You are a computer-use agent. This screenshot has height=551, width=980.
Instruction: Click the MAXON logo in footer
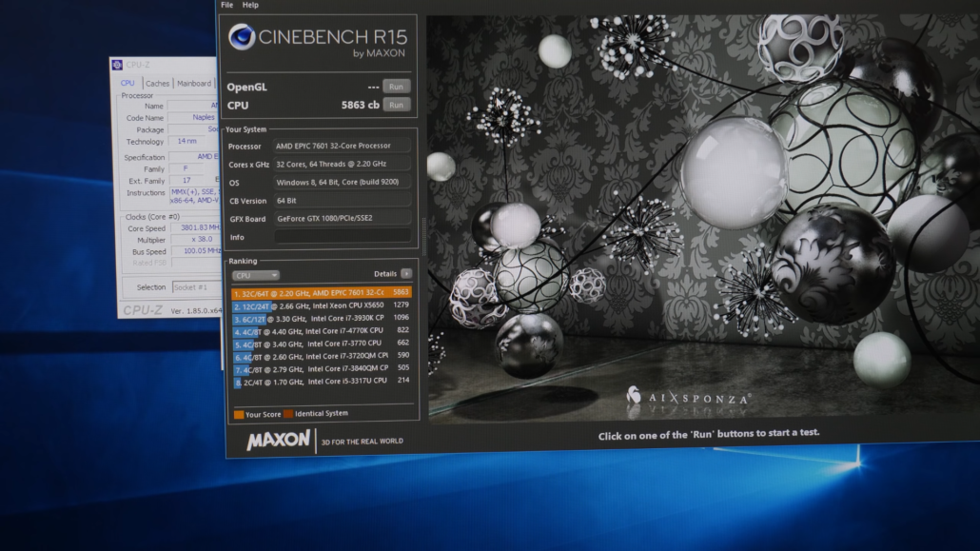pyautogui.click(x=279, y=440)
